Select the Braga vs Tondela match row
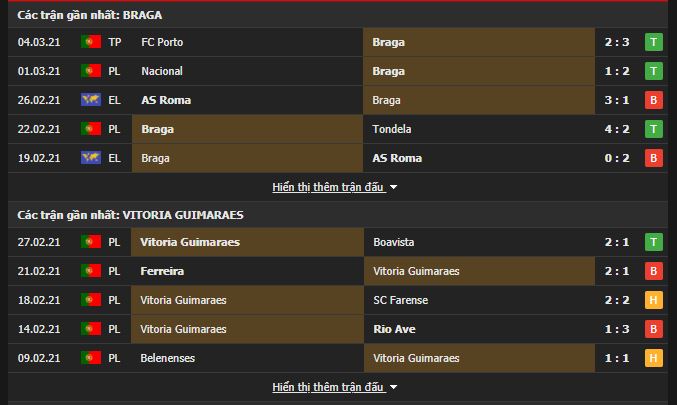The height and width of the screenshot is (405, 677). click(x=338, y=129)
